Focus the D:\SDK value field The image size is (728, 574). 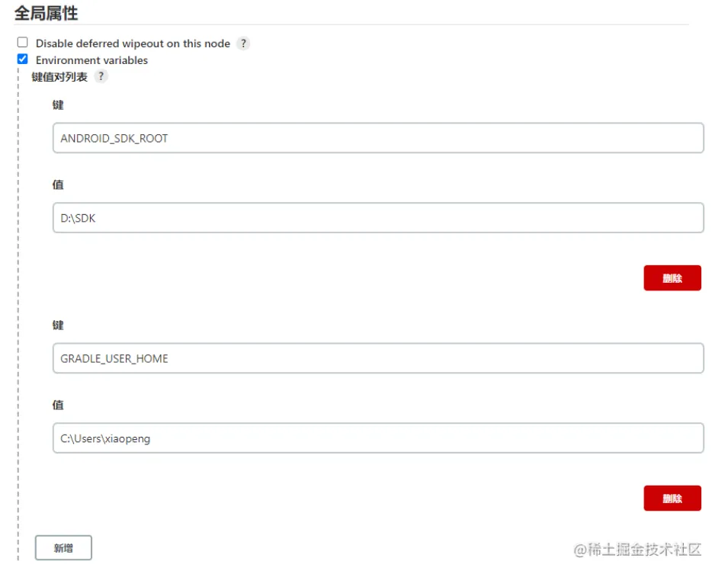[377, 217]
